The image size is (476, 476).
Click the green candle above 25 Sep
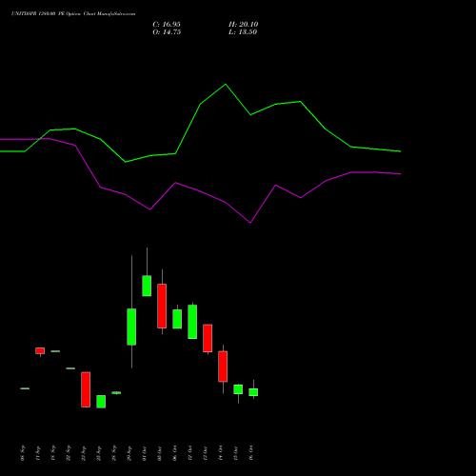coord(101,402)
